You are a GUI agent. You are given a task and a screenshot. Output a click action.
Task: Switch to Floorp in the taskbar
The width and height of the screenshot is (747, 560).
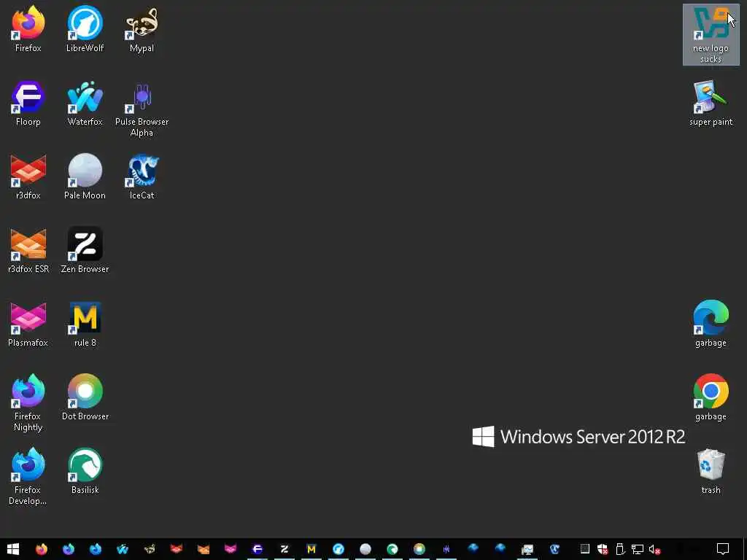(258, 549)
